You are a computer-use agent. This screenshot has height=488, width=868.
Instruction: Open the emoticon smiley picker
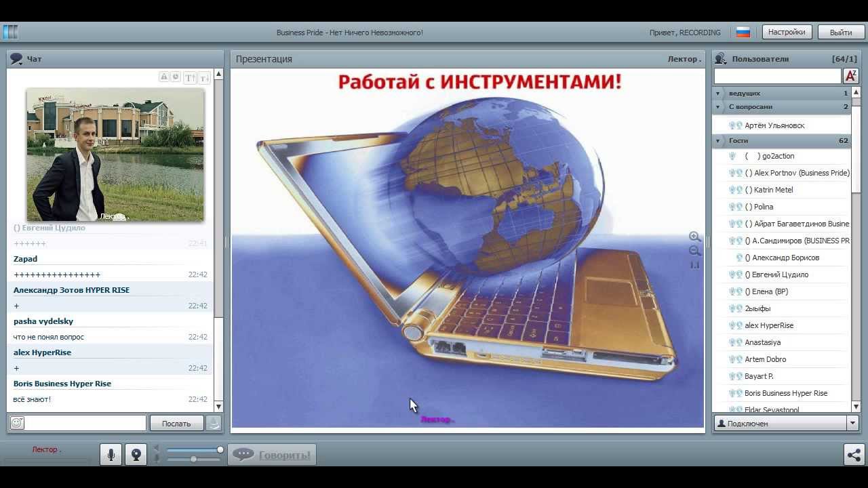[x=17, y=423]
